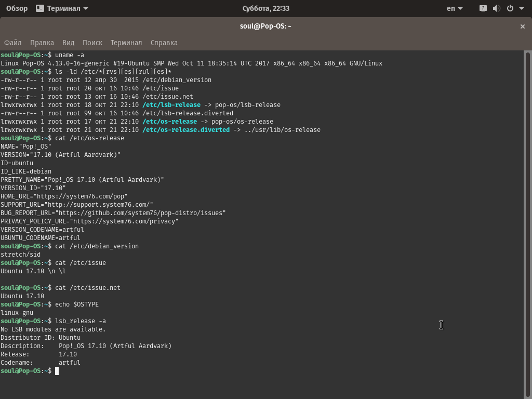
Task: Click the ID=ubuntu line
Action: 17,163
